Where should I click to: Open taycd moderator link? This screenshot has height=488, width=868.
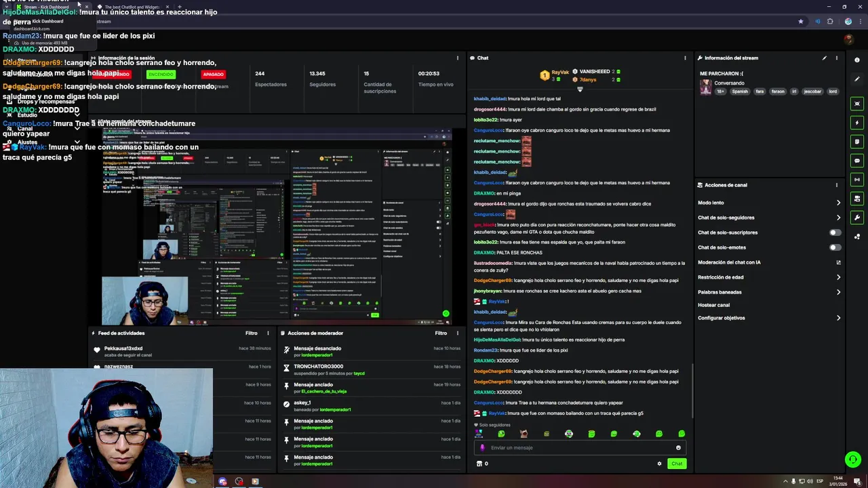point(359,373)
